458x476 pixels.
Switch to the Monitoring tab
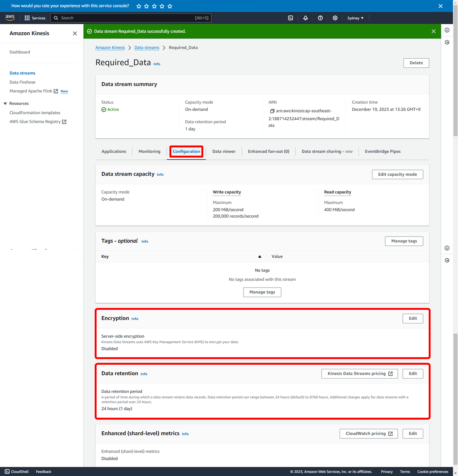(x=150, y=152)
